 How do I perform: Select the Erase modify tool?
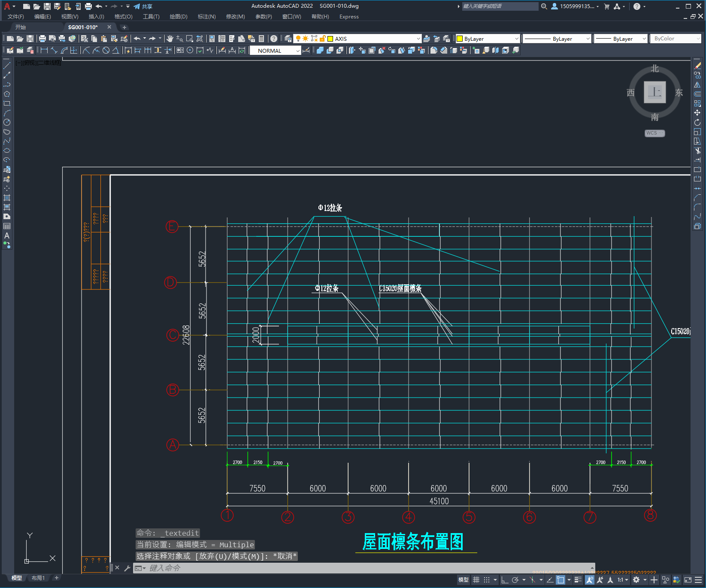tap(697, 66)
